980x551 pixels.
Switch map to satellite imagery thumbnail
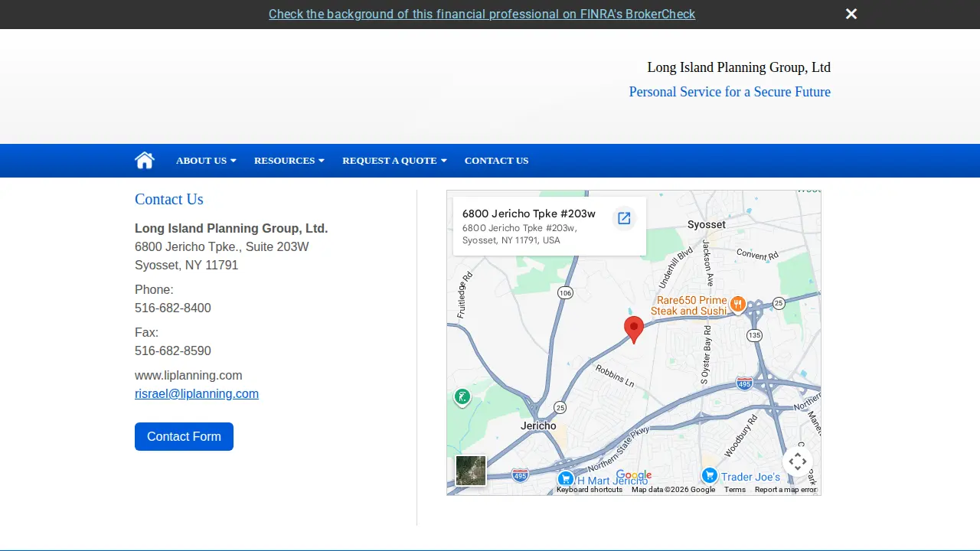click(x=471, y=471)
